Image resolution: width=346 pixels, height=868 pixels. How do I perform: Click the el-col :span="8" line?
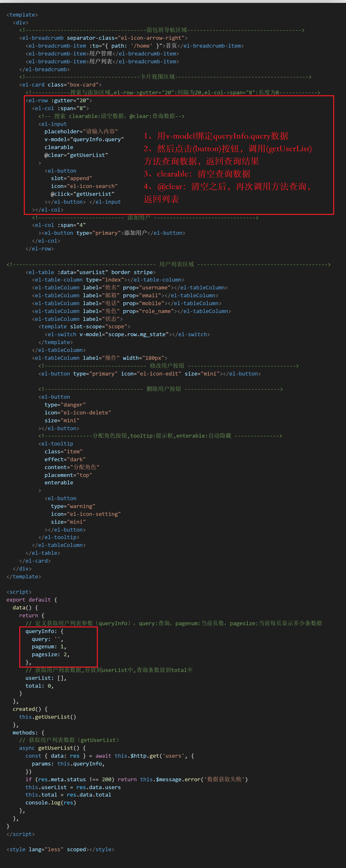coord(61,108)
